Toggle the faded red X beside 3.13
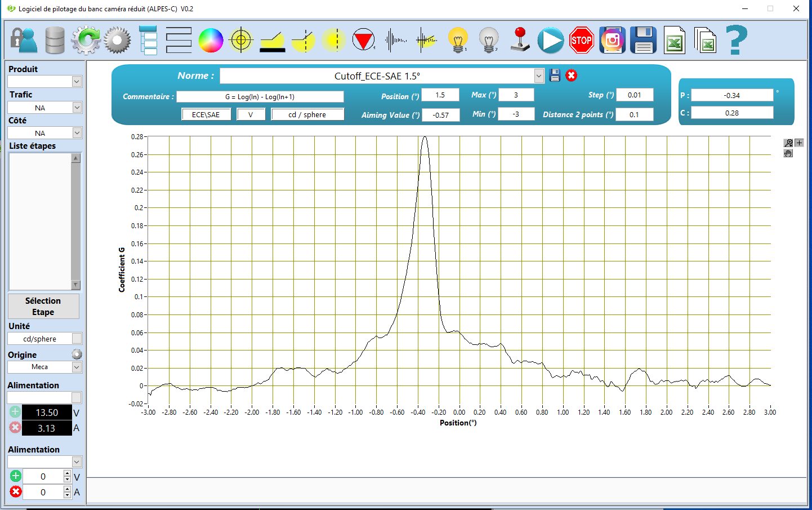This screenshot has height=510, width=812. (x=15, y=428)
